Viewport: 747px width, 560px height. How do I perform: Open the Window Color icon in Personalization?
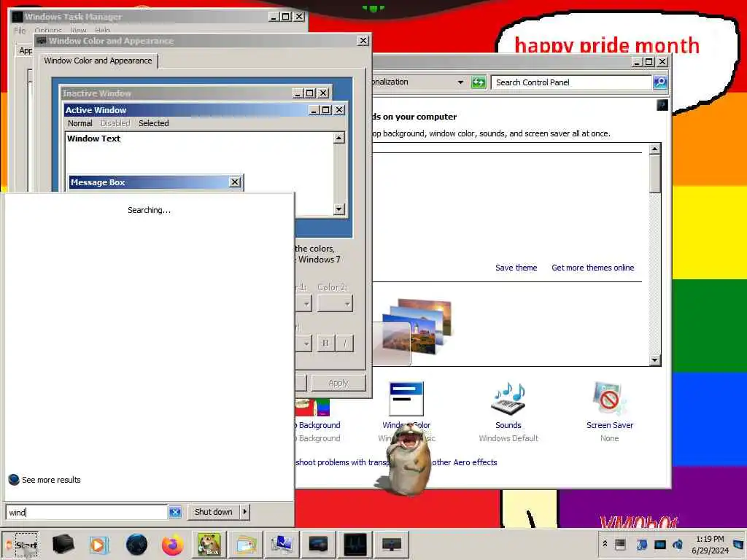406,399
